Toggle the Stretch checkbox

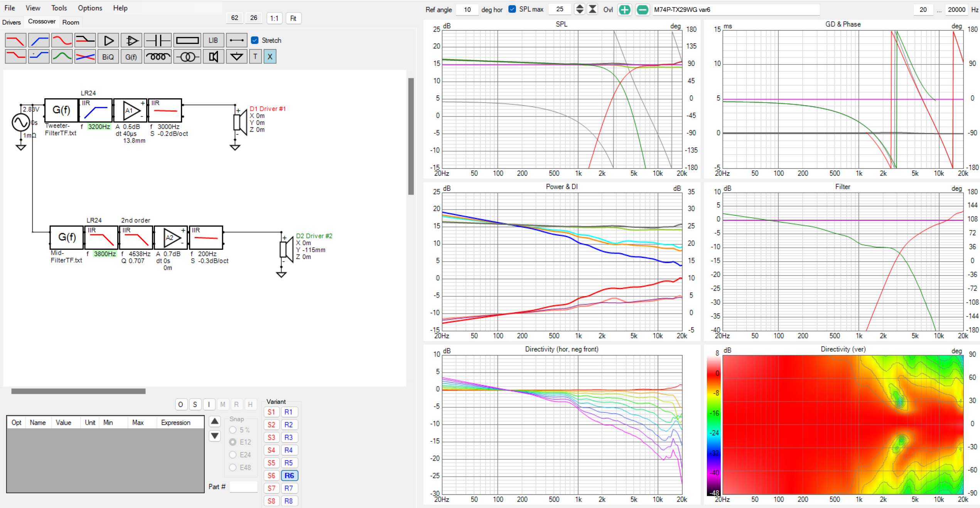point(255,40)
